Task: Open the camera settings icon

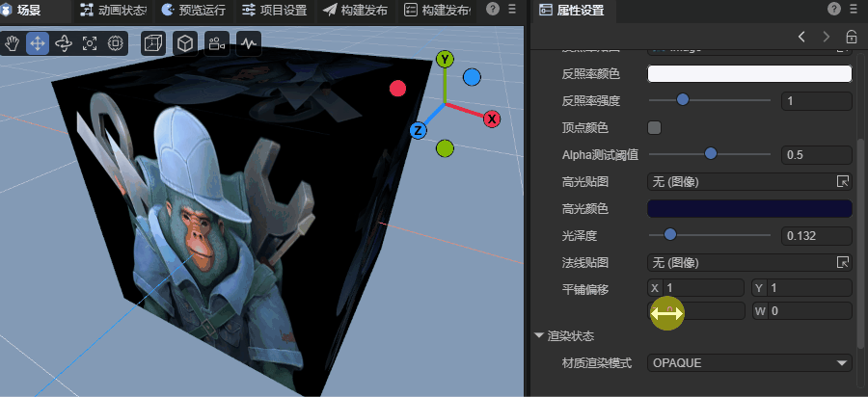Action: [217, 43]
